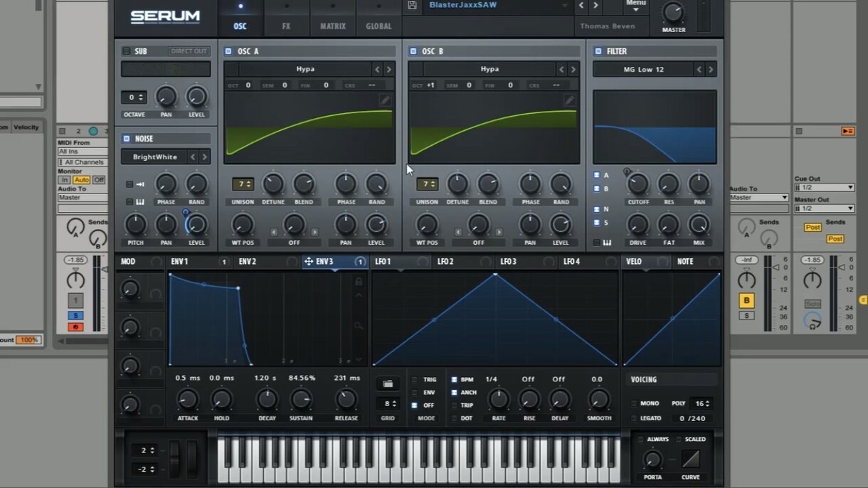Select previous OSC A wavetable arrow

377,69
